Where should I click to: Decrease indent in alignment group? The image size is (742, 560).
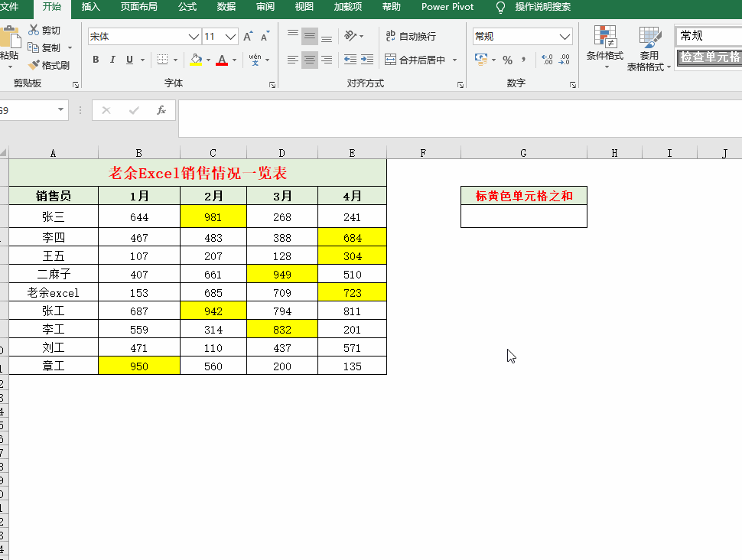(350, 60)
